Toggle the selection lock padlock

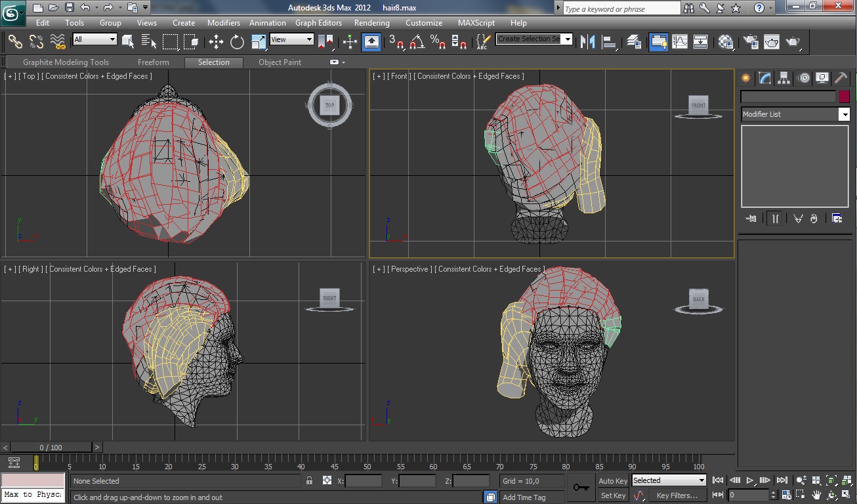click(309, 481)
